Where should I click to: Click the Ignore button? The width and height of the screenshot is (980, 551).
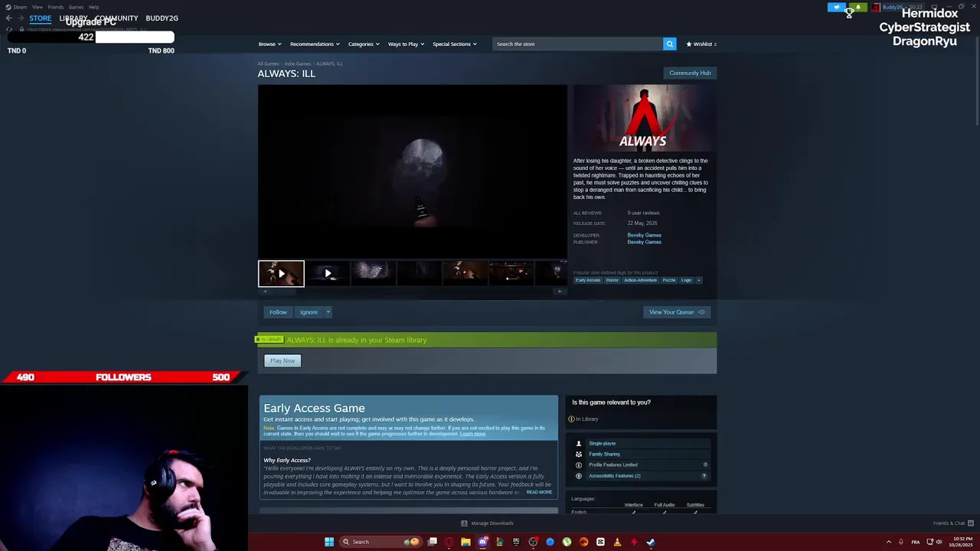pos(309,312)
